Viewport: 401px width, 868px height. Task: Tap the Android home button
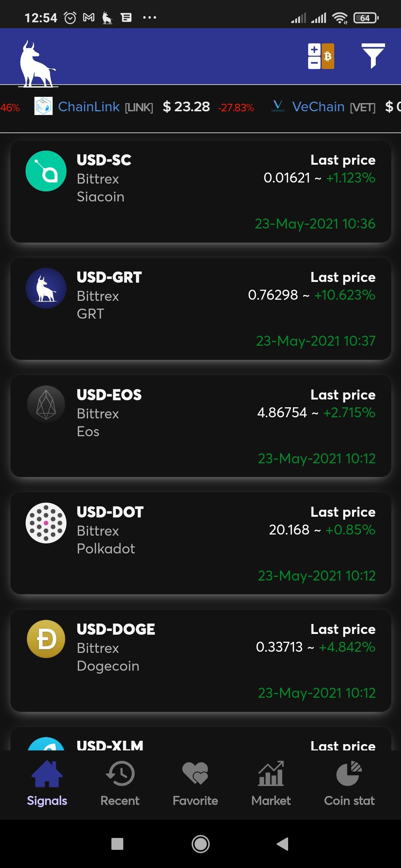(x=200, y=844)
